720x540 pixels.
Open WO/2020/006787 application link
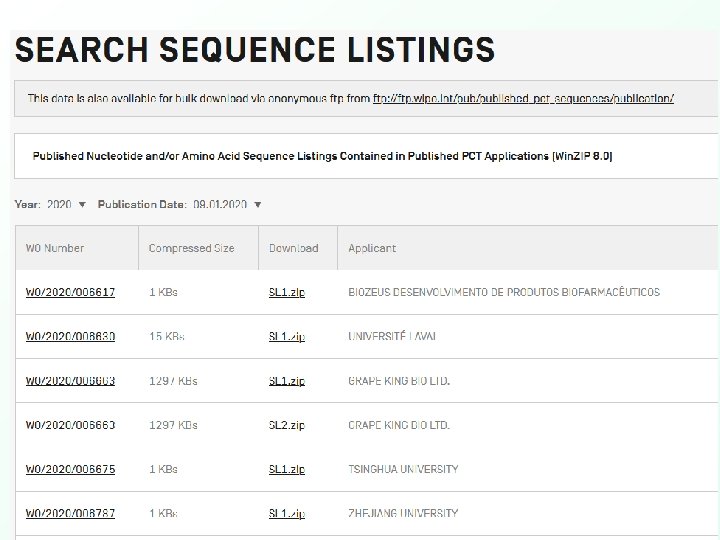pyautogui.click(x=70, y=513)
